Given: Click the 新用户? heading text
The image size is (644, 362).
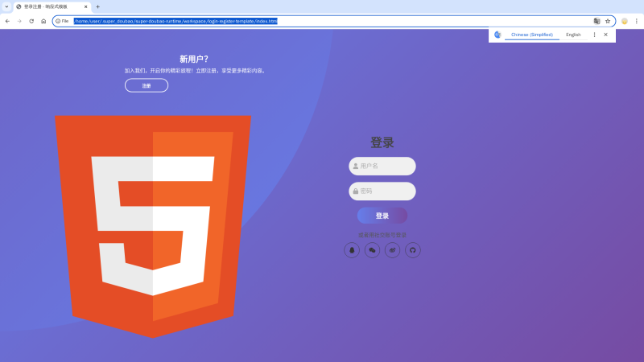Looking at the screenshot, I should 194,59.
